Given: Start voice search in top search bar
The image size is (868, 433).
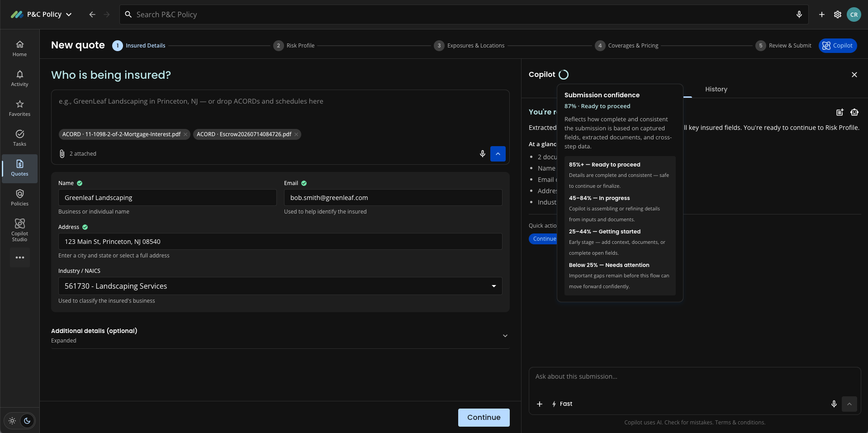Looking at the screenshot, I should click(799, 14).
